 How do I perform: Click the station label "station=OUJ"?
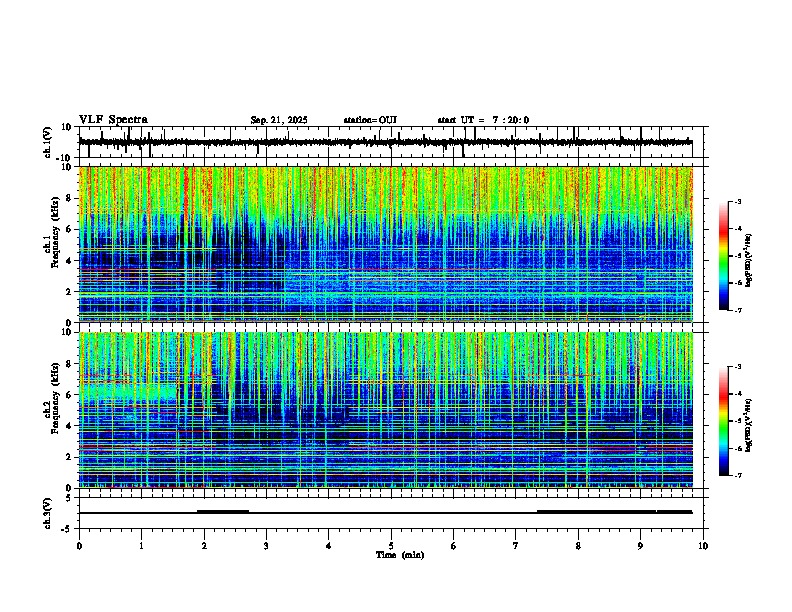(370, 120)
